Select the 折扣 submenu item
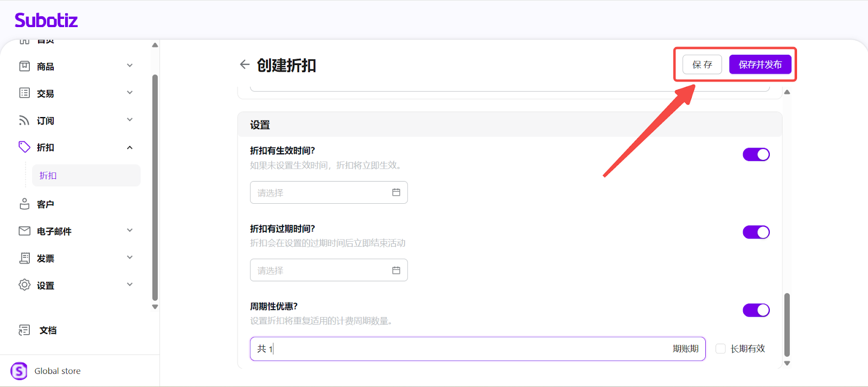Screen dimensions: 868x387 tap(86, 176)
